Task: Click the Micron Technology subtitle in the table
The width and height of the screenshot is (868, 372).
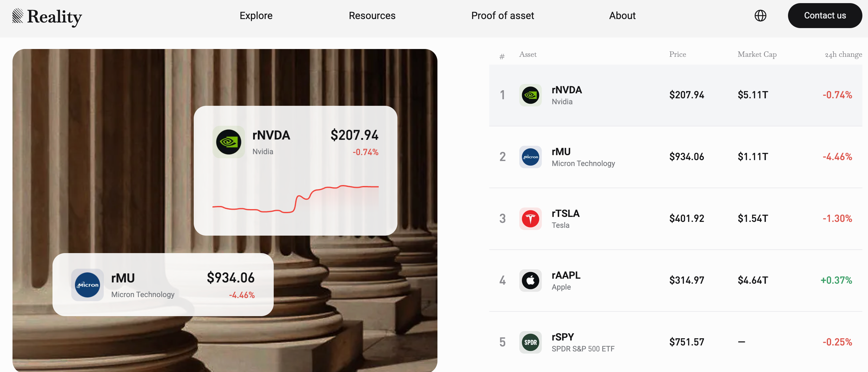Action: pos(583,164)
